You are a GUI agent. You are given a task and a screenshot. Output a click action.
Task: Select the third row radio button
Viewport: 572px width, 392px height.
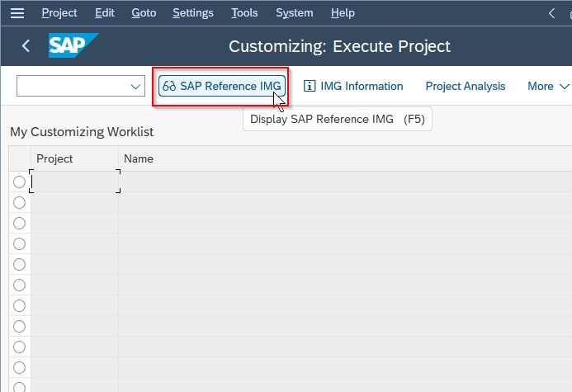(x=19, y=223)
